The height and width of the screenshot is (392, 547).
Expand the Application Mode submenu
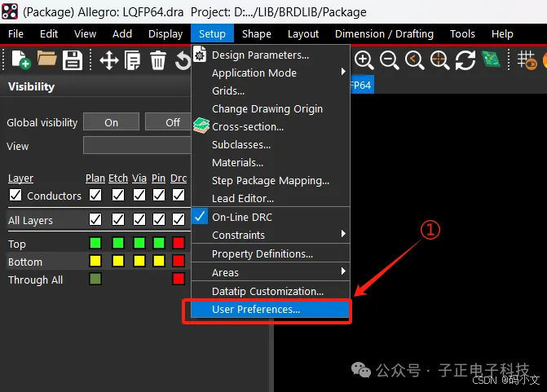click(271, 73)
